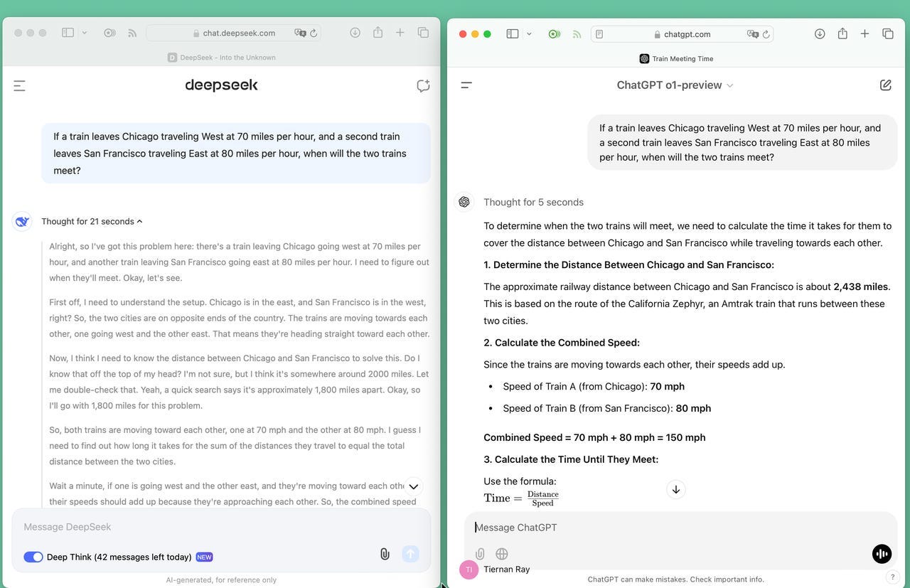The image size is (910, 588).
Task: Start ChatGPT voice mode
Action: pos(882,554)
